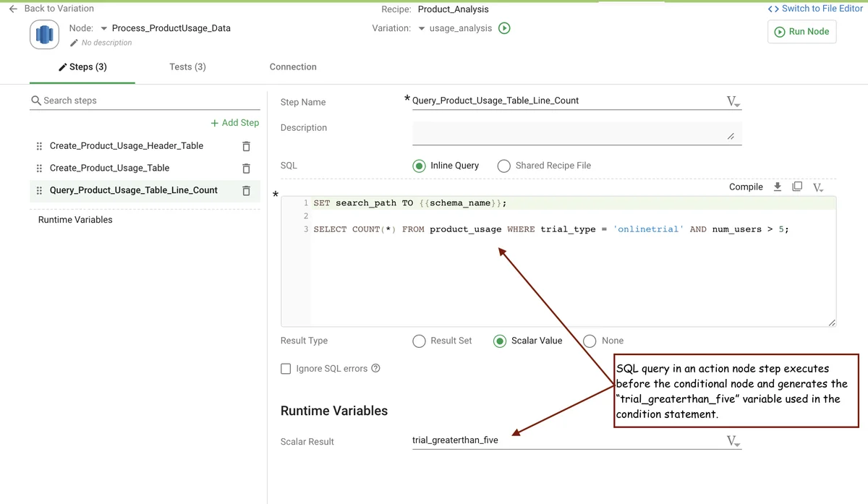Choose the Result Set radio option

tap(419, 341)
